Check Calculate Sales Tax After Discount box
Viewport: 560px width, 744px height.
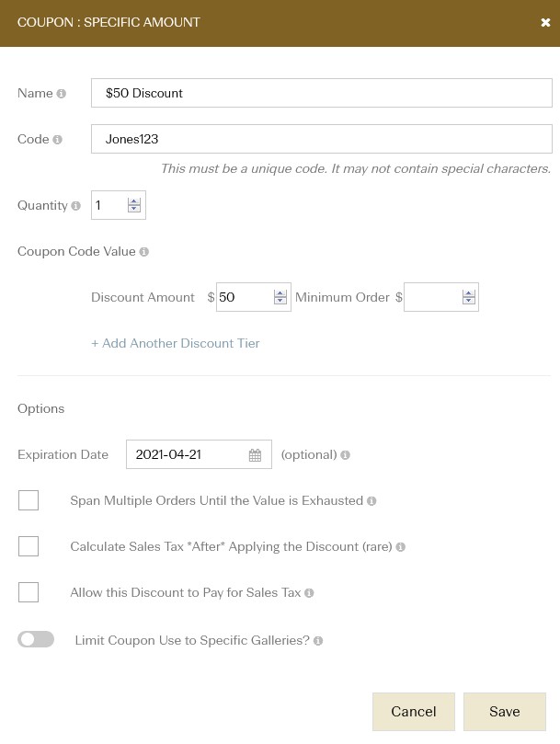[29, 546]
